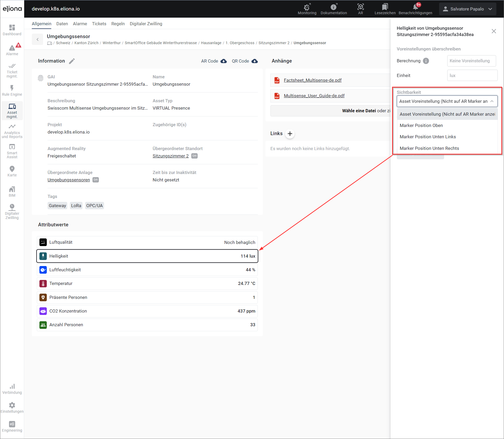This screenshot has height=439, width=504.
Task: Click the Einheit input field
Action: [472, 75]
